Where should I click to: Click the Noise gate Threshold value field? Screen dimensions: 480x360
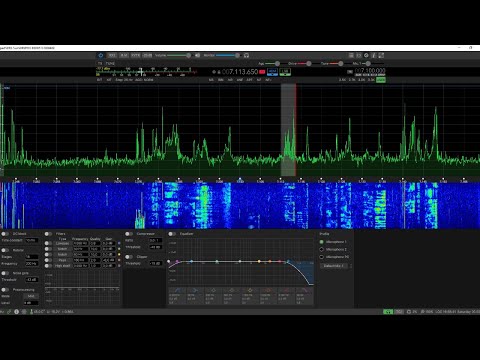coord(32,280)
